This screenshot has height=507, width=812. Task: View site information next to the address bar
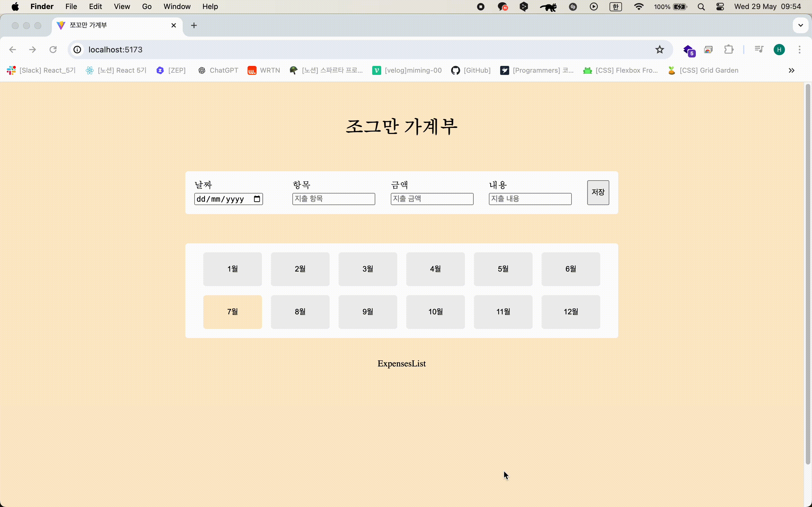click(77, 49)
